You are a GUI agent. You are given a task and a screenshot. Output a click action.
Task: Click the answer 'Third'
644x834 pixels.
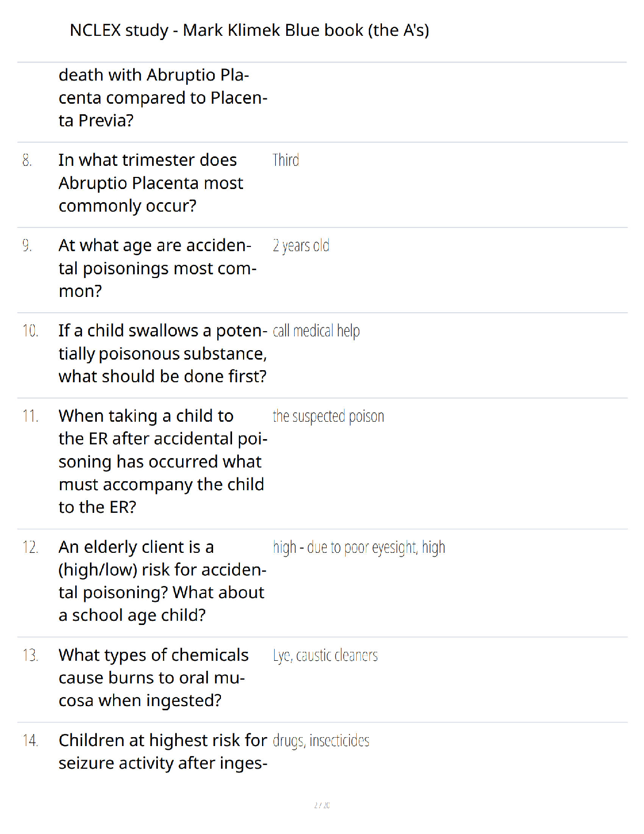(286, 160)
